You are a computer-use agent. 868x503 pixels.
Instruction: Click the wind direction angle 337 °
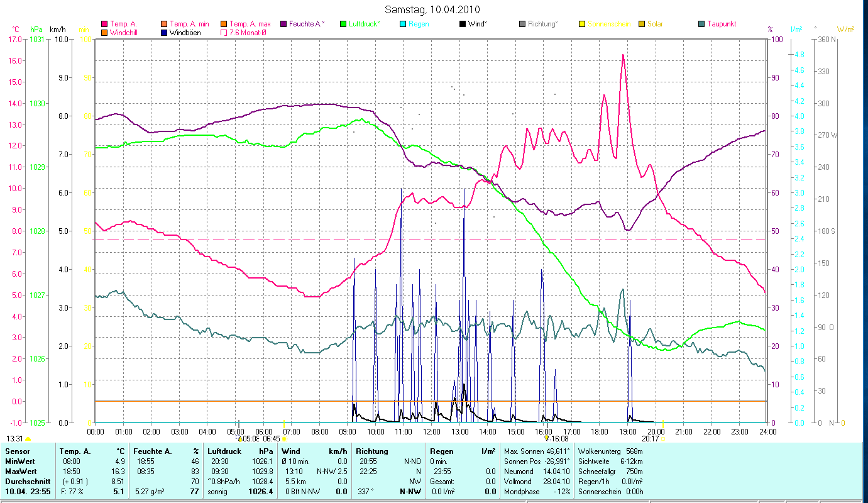[x=366, y=492]
